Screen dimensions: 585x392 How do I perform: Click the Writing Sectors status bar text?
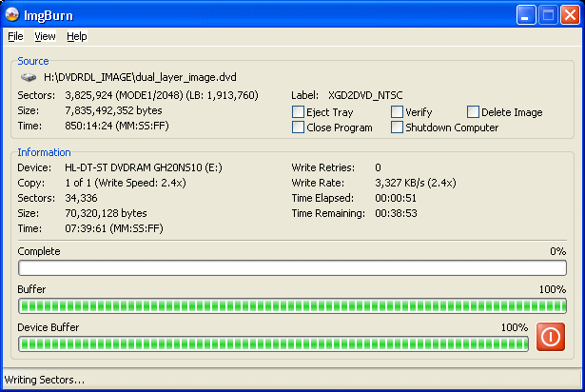pyautogui.click(x=45, y=380)
